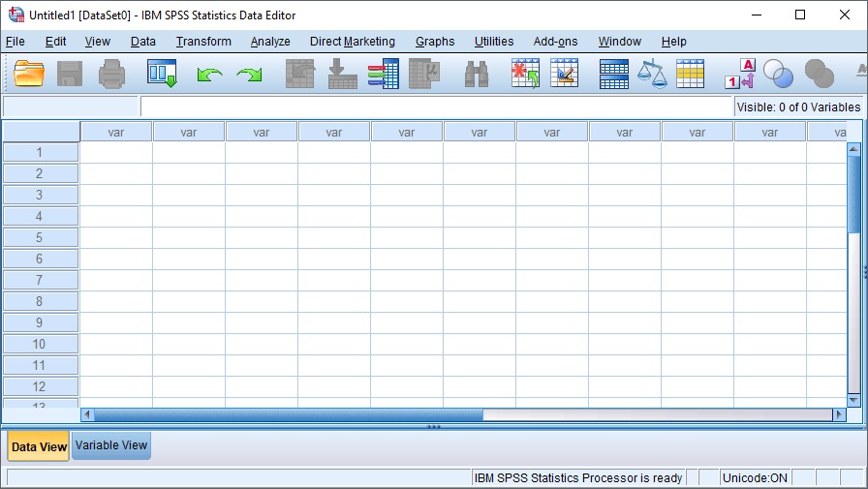The width and height of the screenshot is (868, 489).
Task: Open the Analyze menu
Action: 270,42
